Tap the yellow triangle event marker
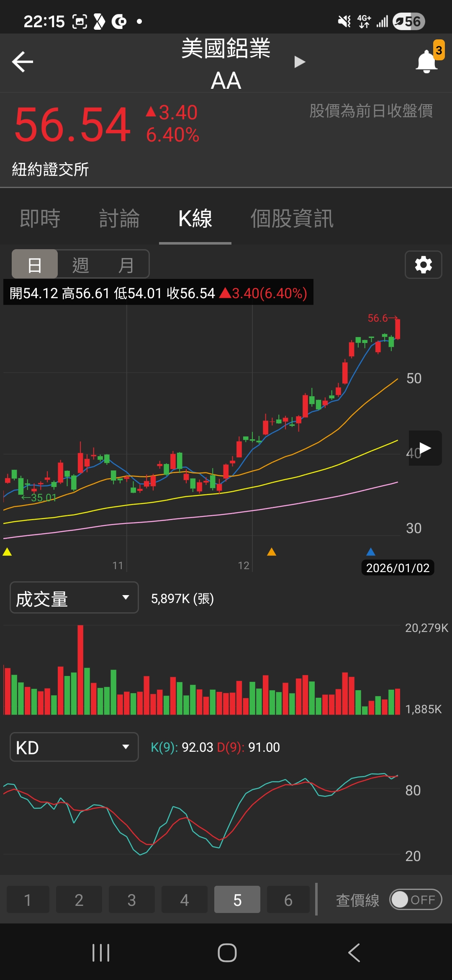The height and width of the screenshot is (980, 452). [7, 552]
